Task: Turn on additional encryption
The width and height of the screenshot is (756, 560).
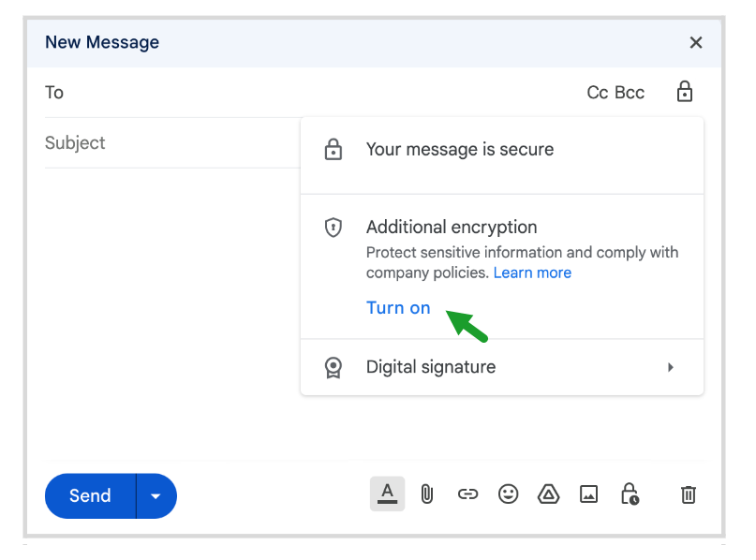Action: point(398,307)
